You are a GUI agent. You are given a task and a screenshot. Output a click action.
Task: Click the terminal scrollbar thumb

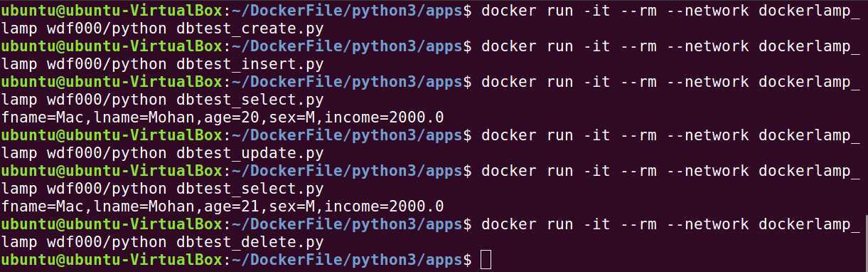(x=865, y=242)
